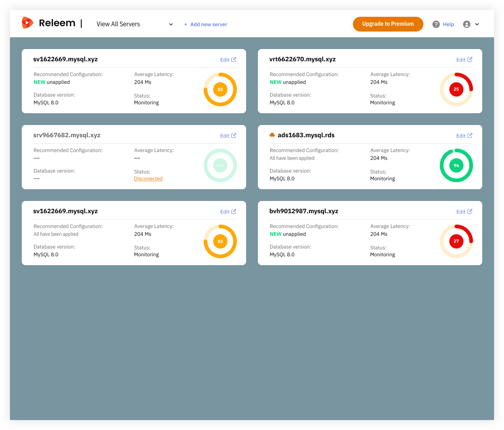Click the Edit external-link icon for vrt6622670
This screenshot has height=430, width=504.
tap(470, 59)
